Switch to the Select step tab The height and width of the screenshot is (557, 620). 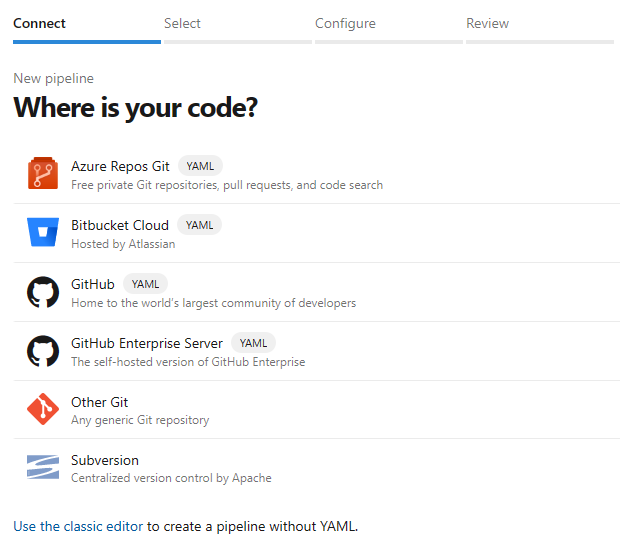pos(182,23)
